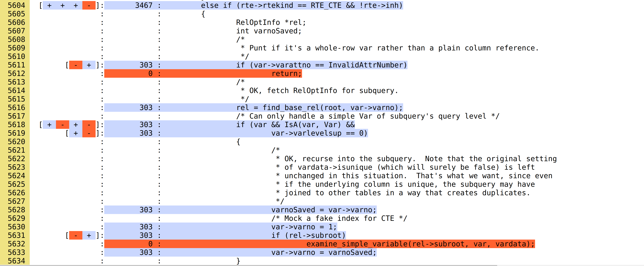
Task: Click the plus branch marker on line 5631
Action: click(89, 235)
